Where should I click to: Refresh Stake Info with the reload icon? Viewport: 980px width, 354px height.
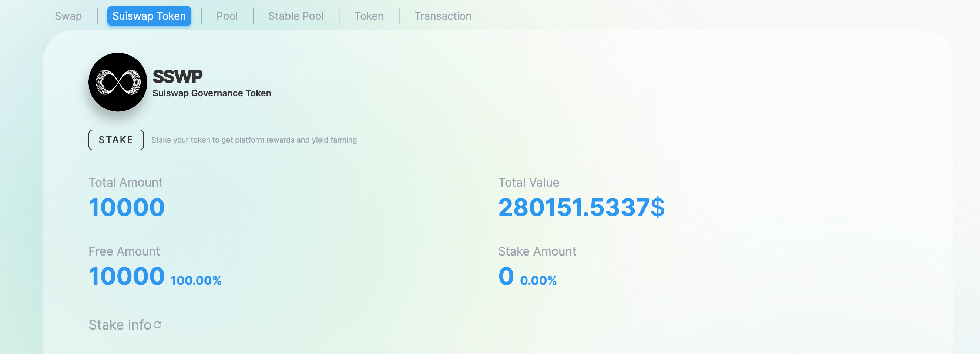[x=158, y=325]
